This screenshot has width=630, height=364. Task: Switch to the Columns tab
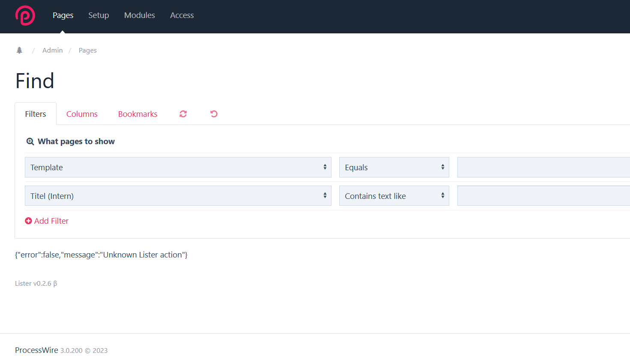click(82, 114)
